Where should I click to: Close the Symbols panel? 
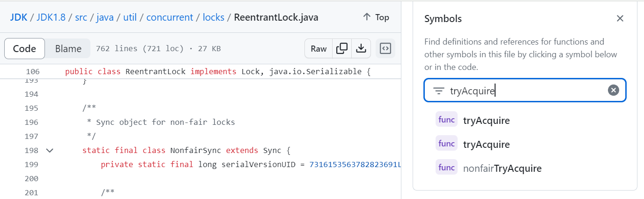(620, 19)
